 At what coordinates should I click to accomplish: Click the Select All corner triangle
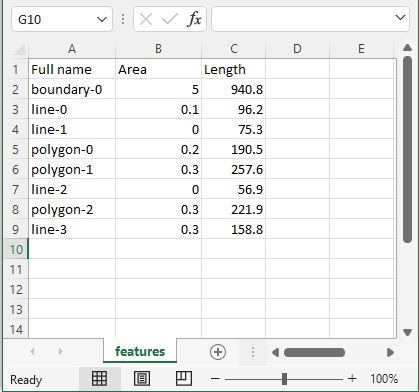[19, 49]
